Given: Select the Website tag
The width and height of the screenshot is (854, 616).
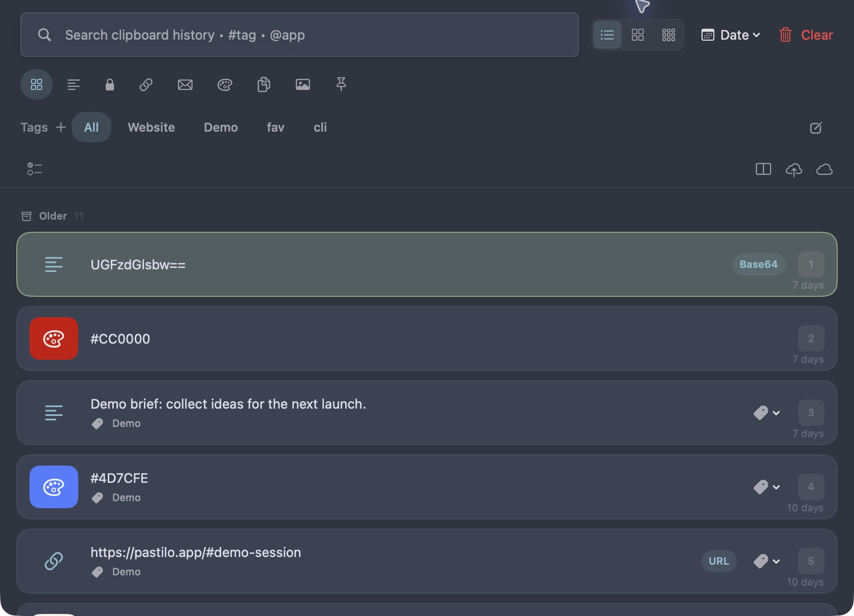Looking at the screenshot, I should [151, 127].
